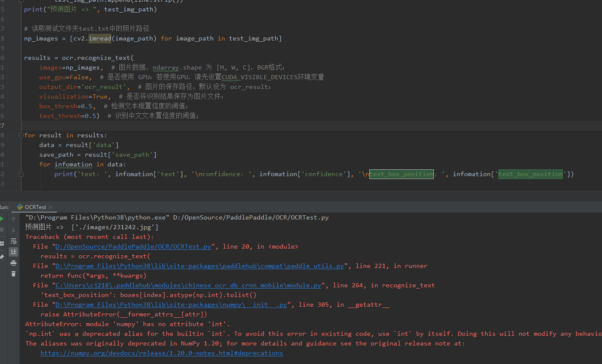Rerun the OCRTest script
Screen dimensions: 602x364
2,218
